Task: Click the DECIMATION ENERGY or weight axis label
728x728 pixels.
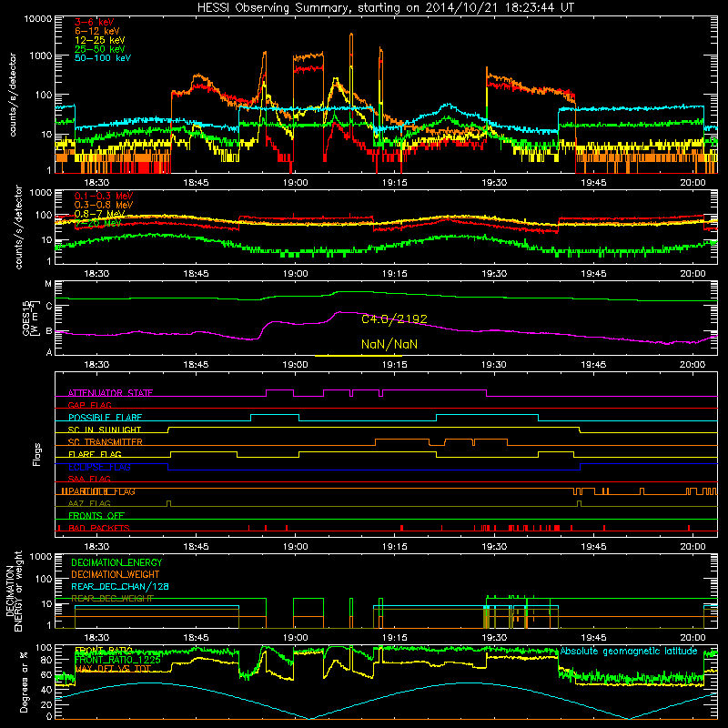Action: point(15,591)
